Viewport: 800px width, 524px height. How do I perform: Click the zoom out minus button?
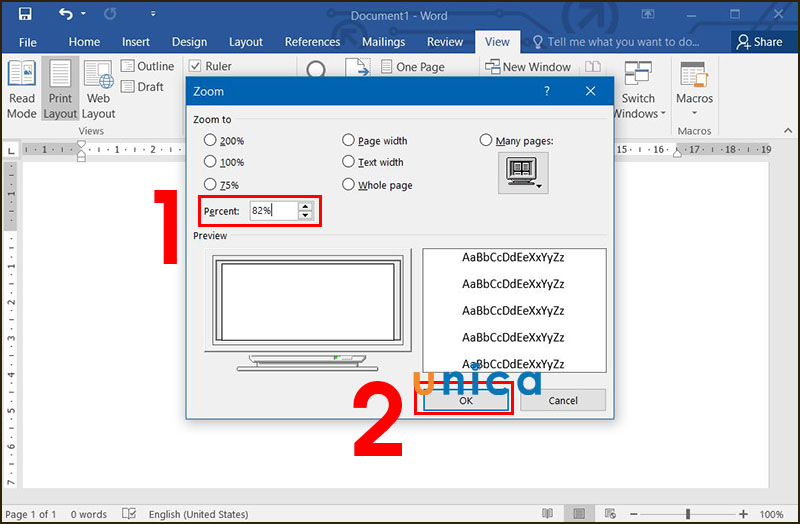tap(634, 514)
